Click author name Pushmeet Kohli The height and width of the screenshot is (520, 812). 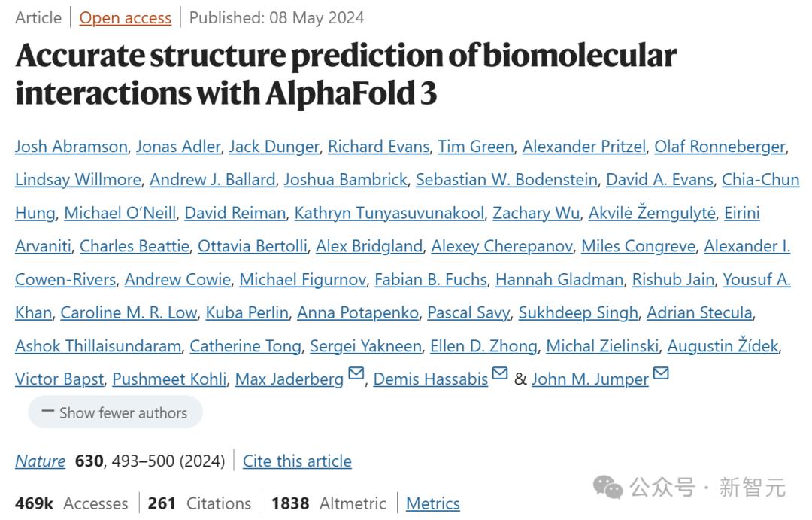[169, 379]
